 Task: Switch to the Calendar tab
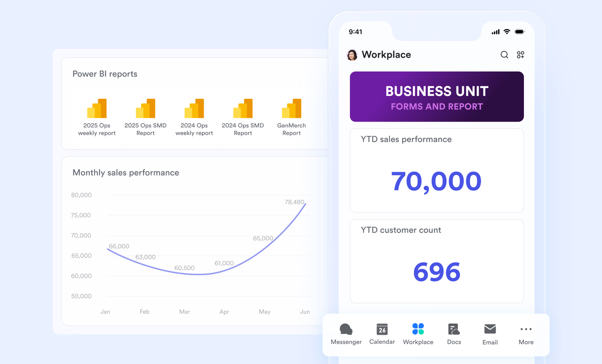[382, 334]
